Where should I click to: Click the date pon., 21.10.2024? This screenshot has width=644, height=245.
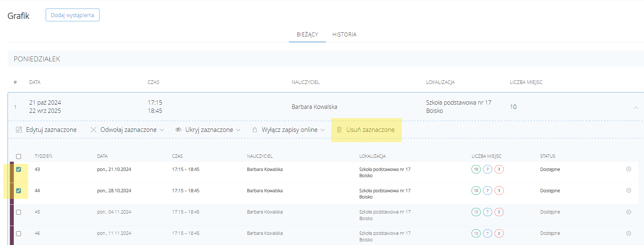click(114, 169)
